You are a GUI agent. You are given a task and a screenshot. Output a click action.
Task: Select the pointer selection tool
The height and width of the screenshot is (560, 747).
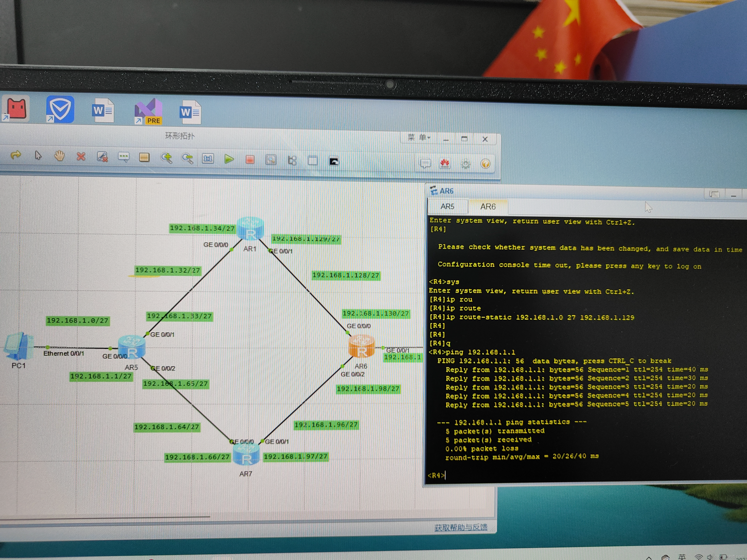(x=38, y=156)
